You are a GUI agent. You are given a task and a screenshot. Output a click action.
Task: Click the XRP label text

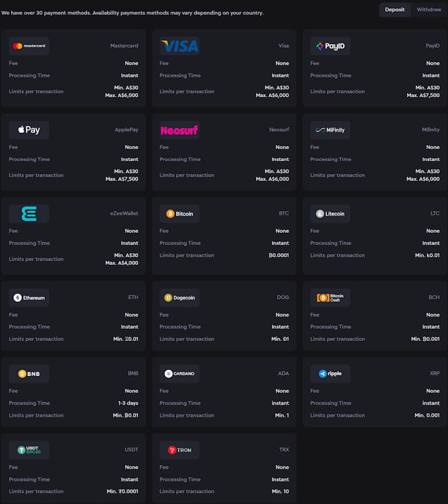tap(434, 374)
